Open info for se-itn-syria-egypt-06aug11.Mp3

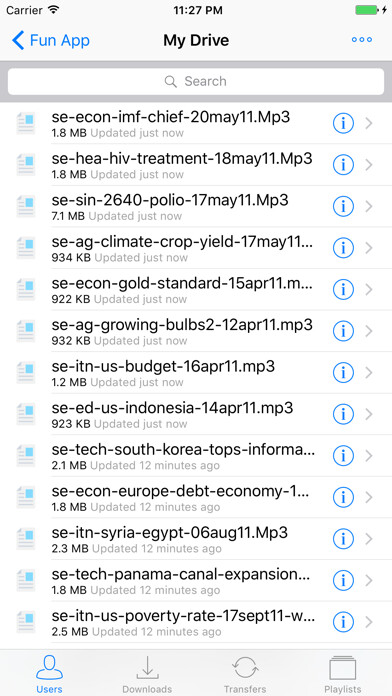(343, 539)
